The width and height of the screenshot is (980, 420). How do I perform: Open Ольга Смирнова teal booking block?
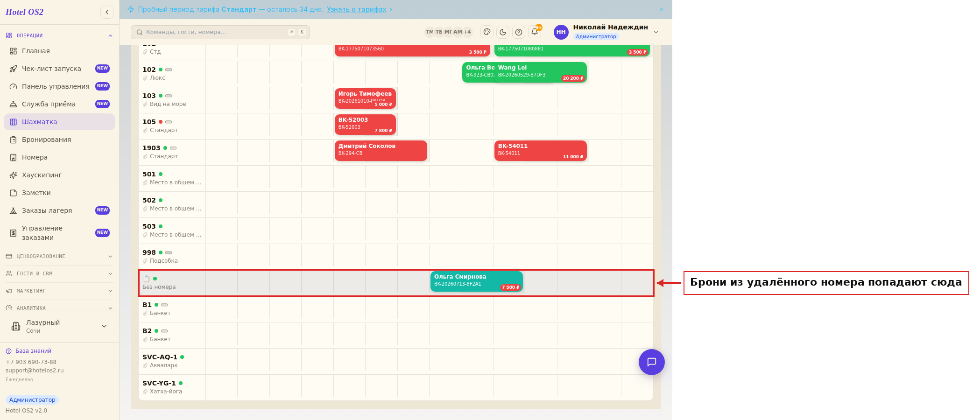(x=476, y=281)
